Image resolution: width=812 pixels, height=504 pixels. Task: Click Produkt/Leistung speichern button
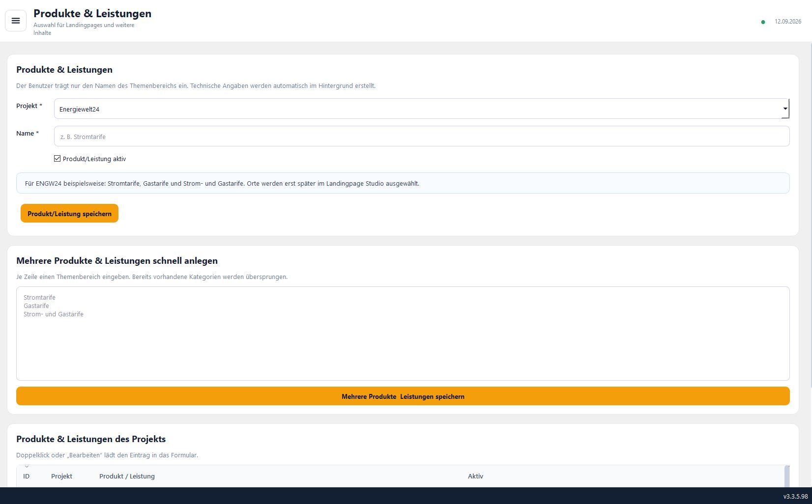69,213
